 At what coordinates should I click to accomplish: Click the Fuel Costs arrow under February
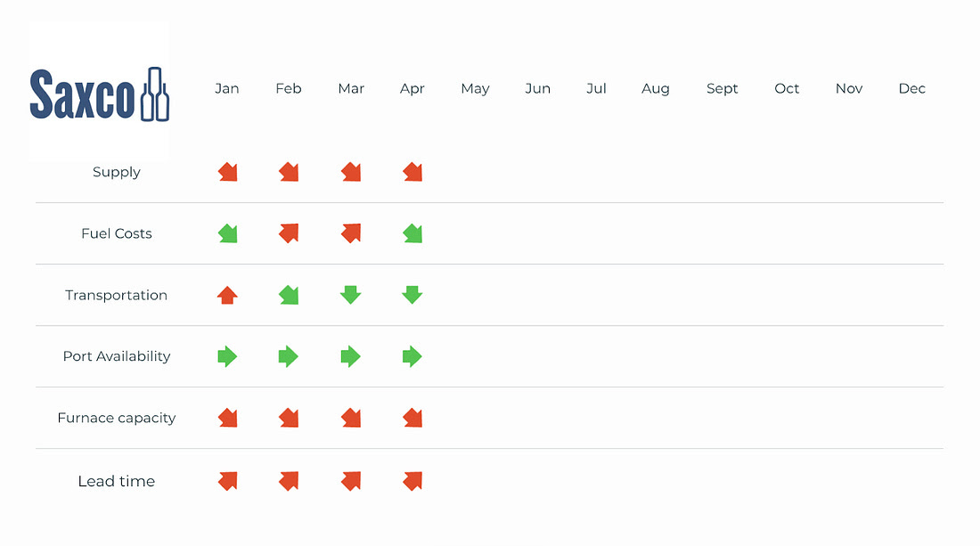pyautogui.click(x=289, y=233)
